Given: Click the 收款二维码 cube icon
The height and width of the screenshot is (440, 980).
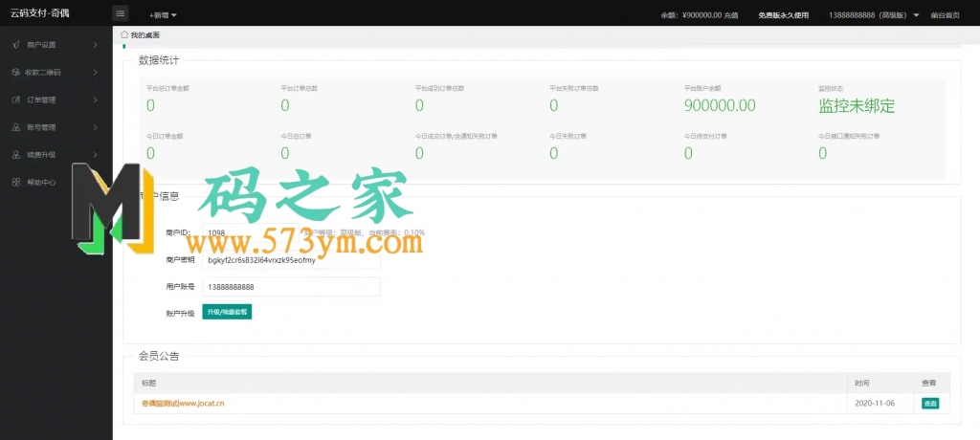Looking at the screenshot, I should pos(15,73).
